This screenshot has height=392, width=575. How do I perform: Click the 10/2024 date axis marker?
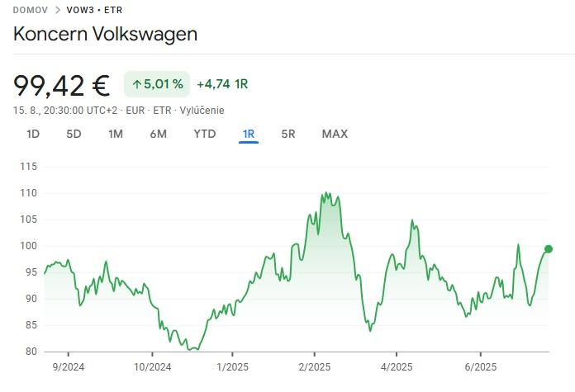153,367
